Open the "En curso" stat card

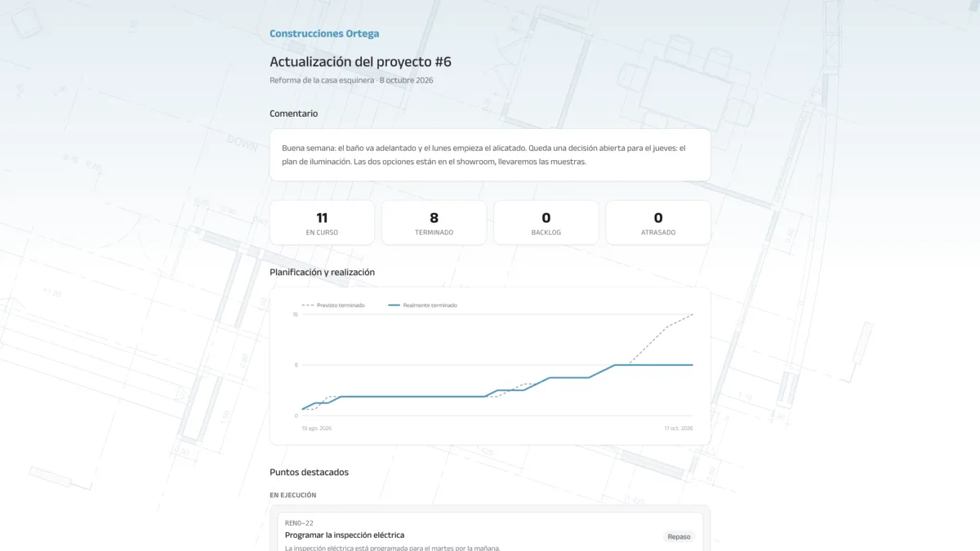point(322,222)
